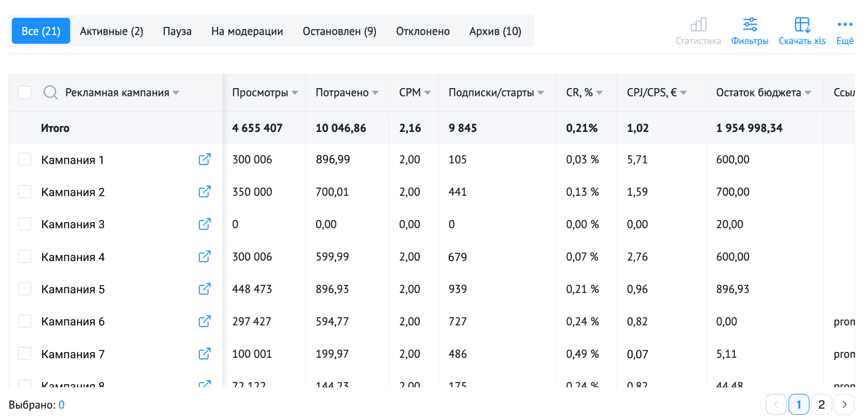Image resolution: width=868 pixels, height=420 pixels.
Task: Click the Статистика toolbar item
Action: pyautogui.click(x=698, y=31)
